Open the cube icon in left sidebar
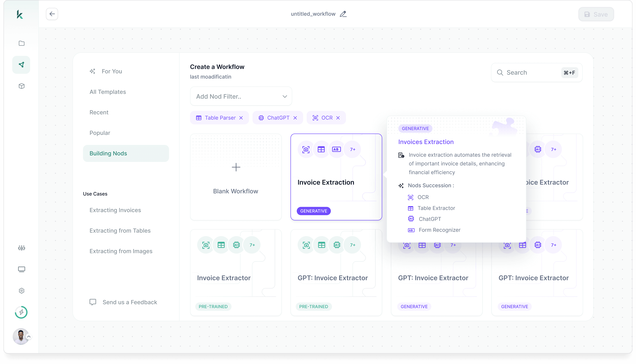 22,86
